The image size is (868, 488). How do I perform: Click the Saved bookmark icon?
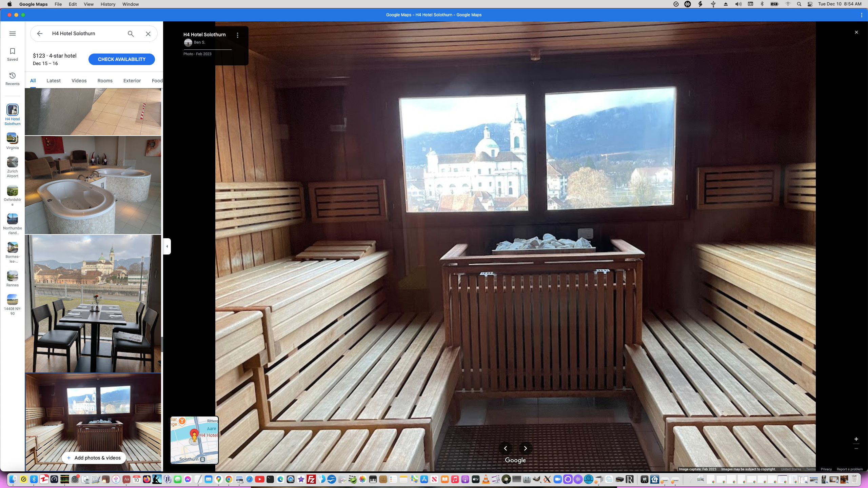pos(13,52)
